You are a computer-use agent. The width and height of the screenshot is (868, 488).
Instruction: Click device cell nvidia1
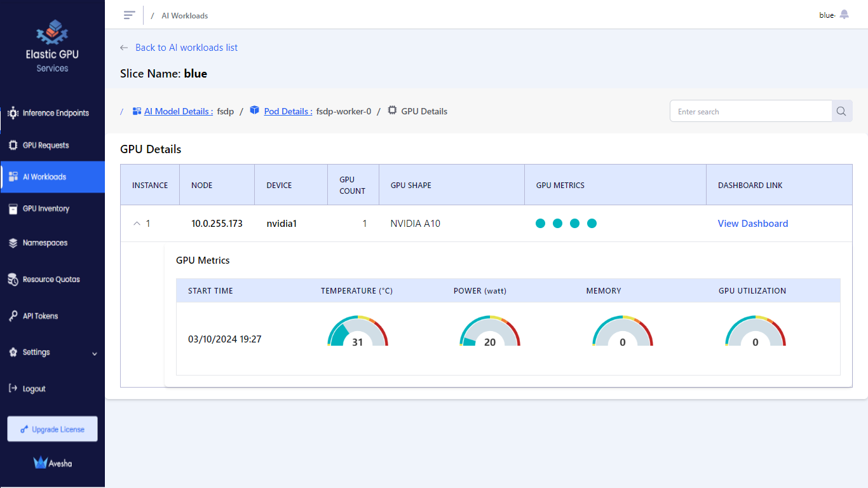(x=281, y=224)
